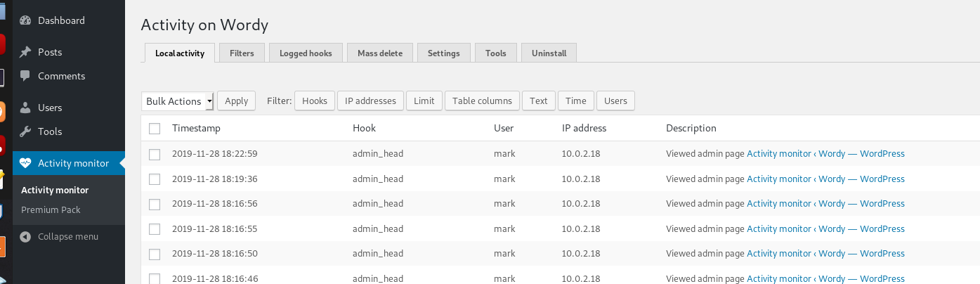Click timestamp 2019-11-28 18:22:59
Screen dimensions: 980x284
point(215,153)
